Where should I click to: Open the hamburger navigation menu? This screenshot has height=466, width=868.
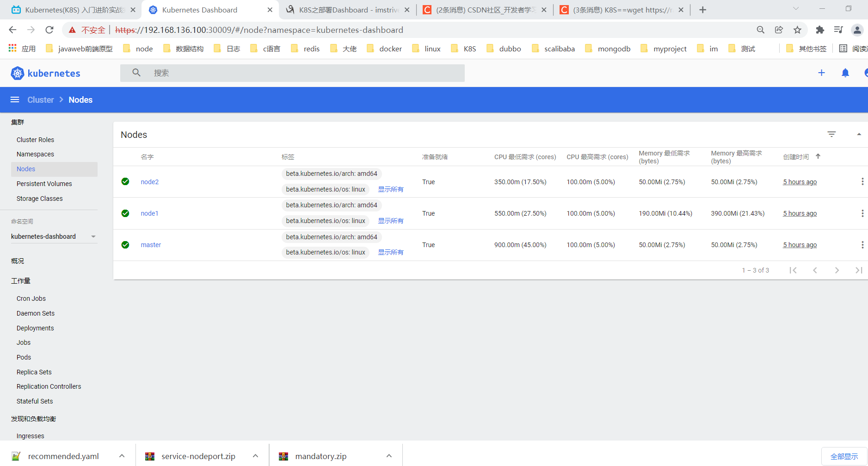pos(15,100)
